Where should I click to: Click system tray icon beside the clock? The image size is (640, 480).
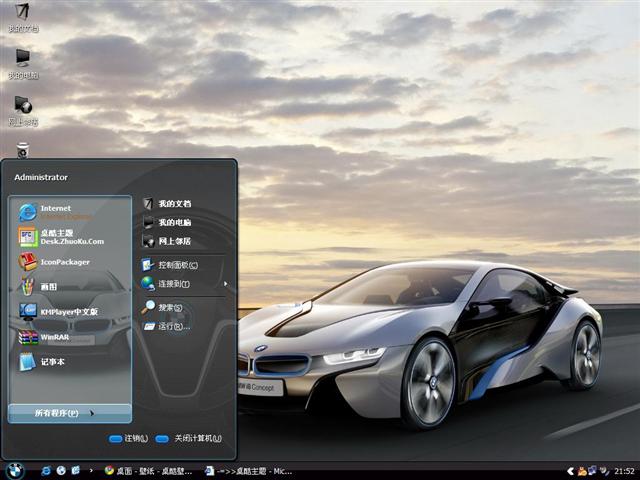pyautogui.click(x=604, y=471)
